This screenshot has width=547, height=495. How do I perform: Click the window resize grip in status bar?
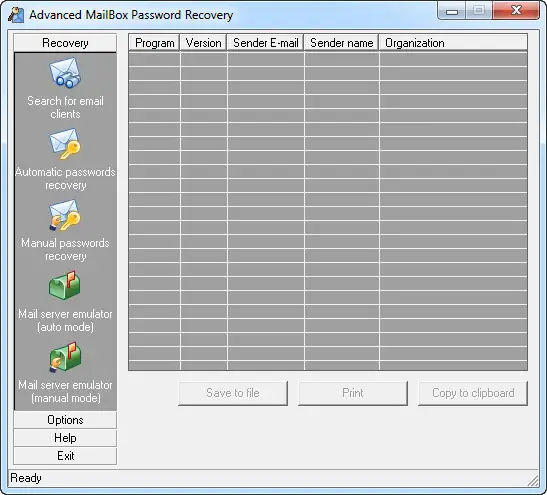point(533,481)
